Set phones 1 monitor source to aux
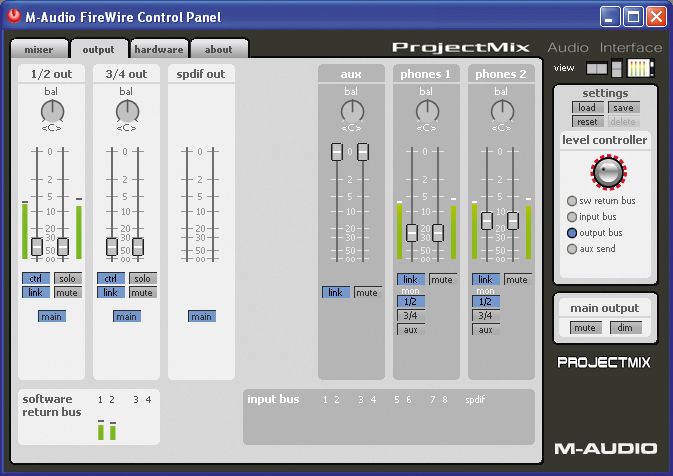673x476 pixels. [x=411, y=330]
